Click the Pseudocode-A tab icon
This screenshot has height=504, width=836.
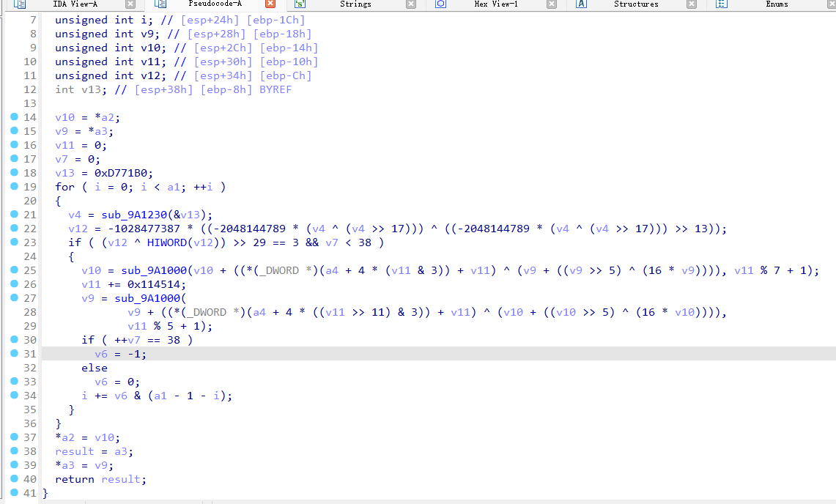pyautogui.click(x=160, y=4)
